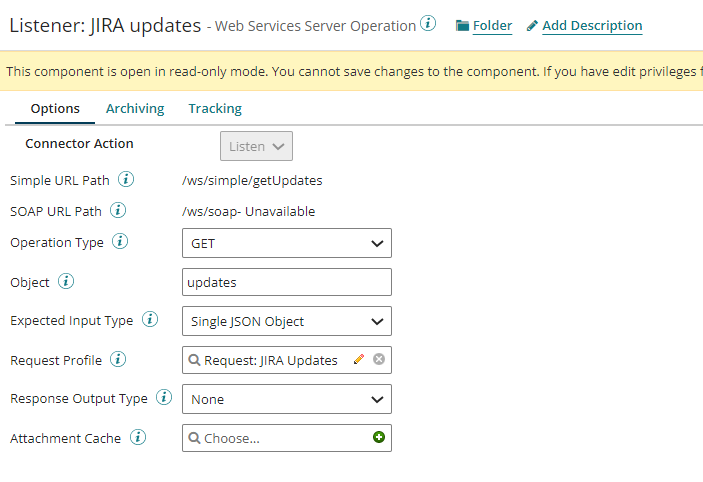This screenshot has height=482, width=703.
Task: Click info icon next to Simple URL Path
Action: pos(126,180)
